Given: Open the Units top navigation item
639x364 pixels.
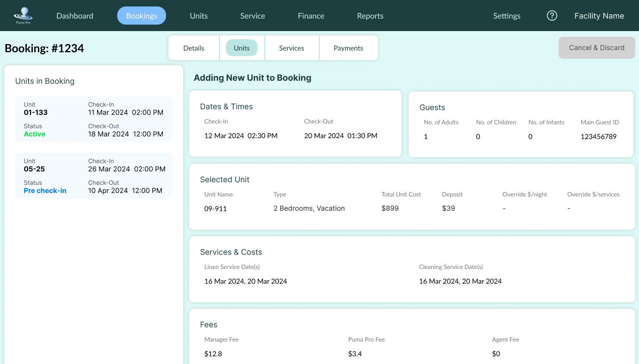Looking at the screenshot, I should (199, 16).
